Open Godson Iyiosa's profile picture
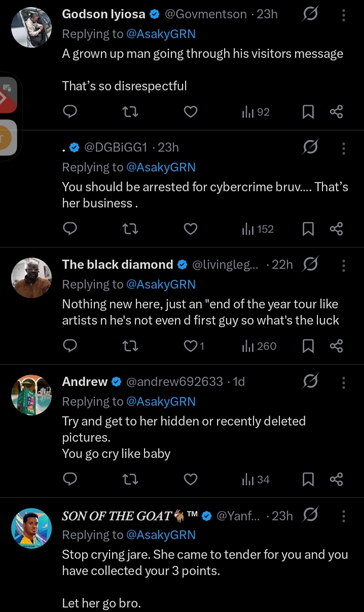Image resolution: width=364 pixels, height=612 pixels. tap(31, 27)
